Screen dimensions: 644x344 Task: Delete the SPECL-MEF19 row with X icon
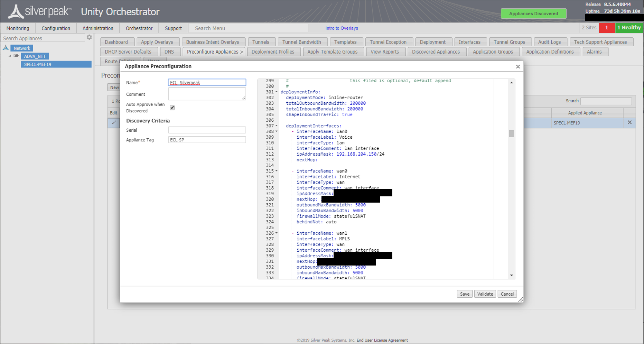point(629,122)
